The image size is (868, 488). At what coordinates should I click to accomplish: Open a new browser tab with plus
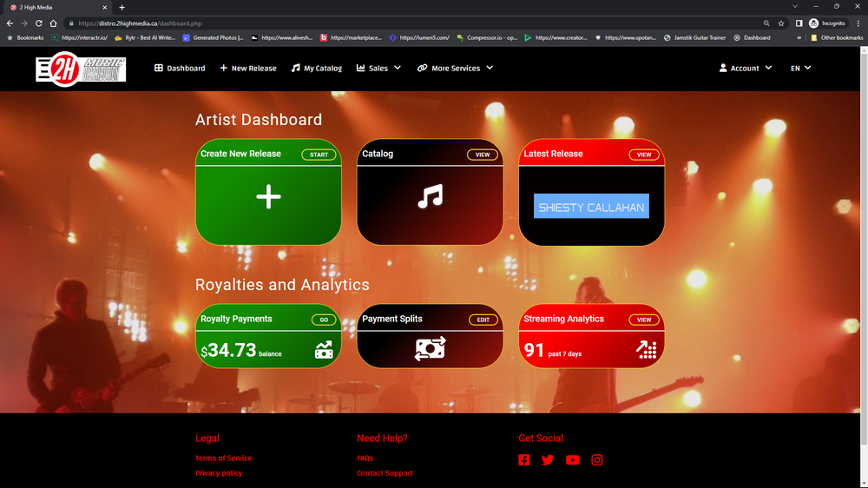pyautogui.click(x=122, y=7)
